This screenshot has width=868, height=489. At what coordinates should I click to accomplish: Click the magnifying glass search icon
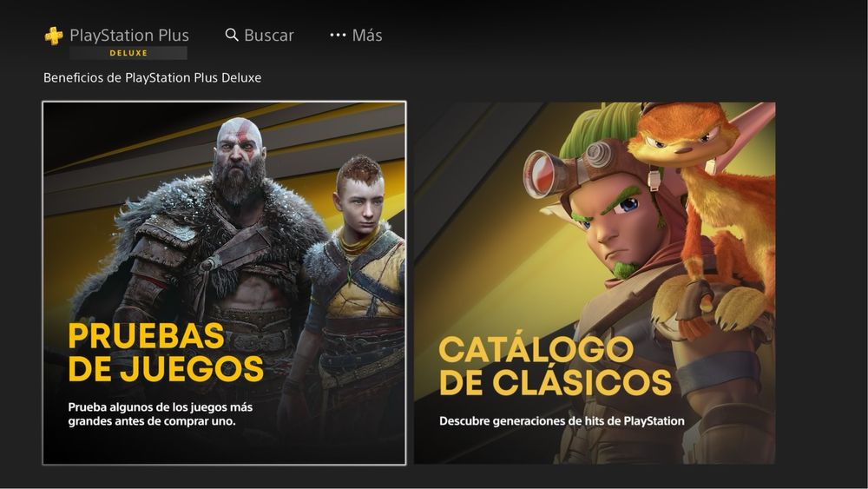pyautogui.click(x=232, y=35)
